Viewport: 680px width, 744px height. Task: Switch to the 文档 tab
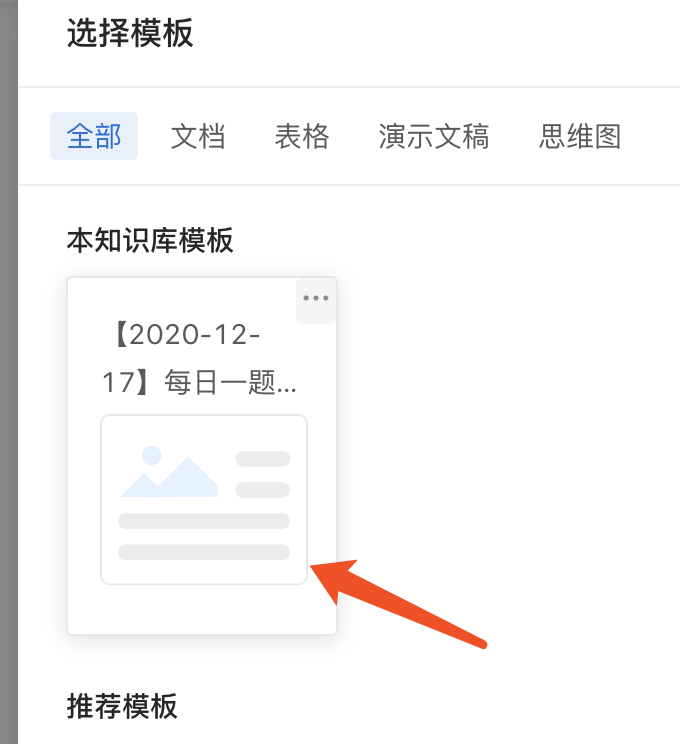198,136
